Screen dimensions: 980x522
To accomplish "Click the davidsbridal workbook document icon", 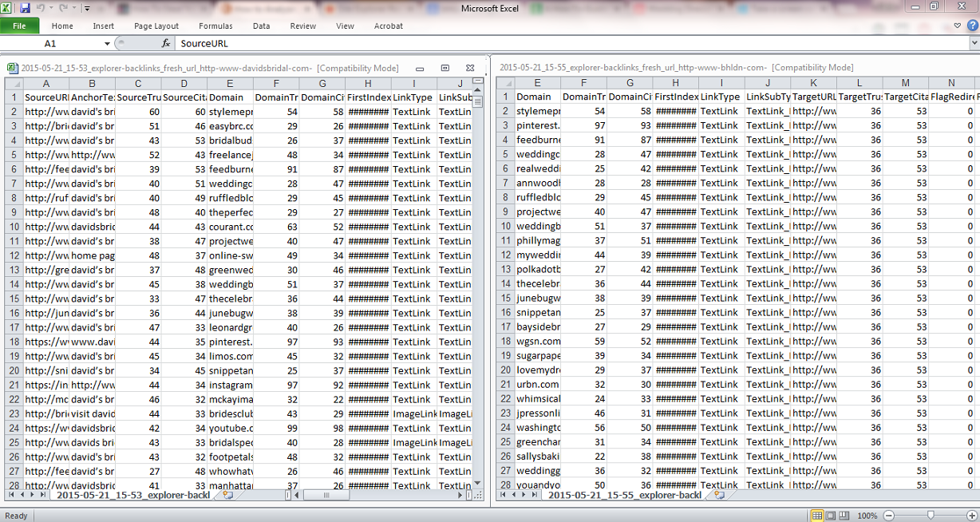I will coord(13,68).
